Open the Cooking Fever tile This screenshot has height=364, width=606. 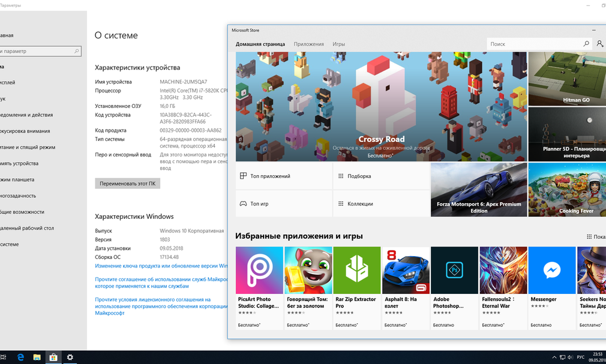tap(567, 189)
